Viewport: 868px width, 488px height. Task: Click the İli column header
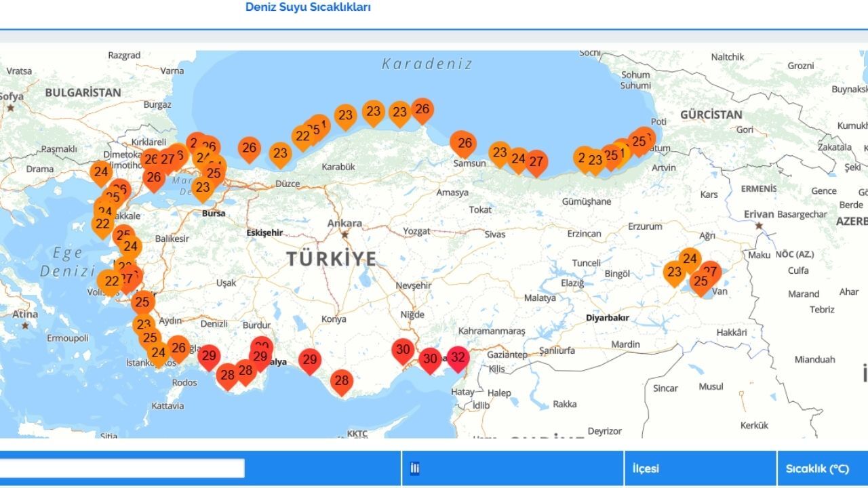(414, 468)
